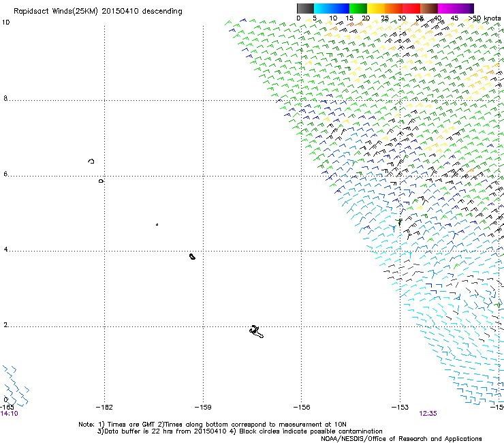Select the yellow 20-25 knots color segment
Screen dimensions: 504x443
(376, 8)
